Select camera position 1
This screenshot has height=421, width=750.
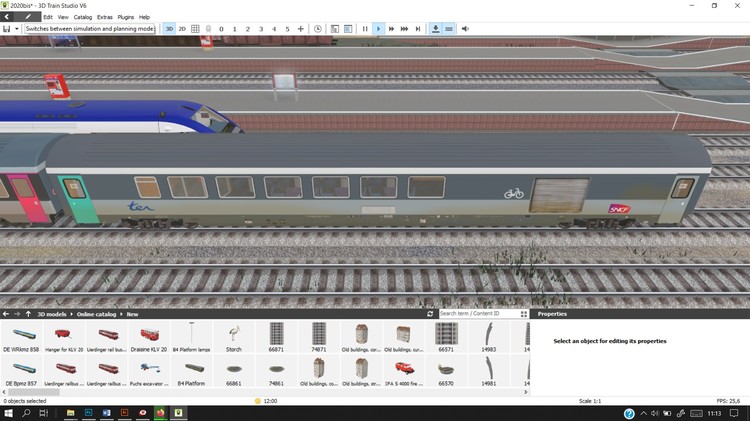click(x=234, y=29)
